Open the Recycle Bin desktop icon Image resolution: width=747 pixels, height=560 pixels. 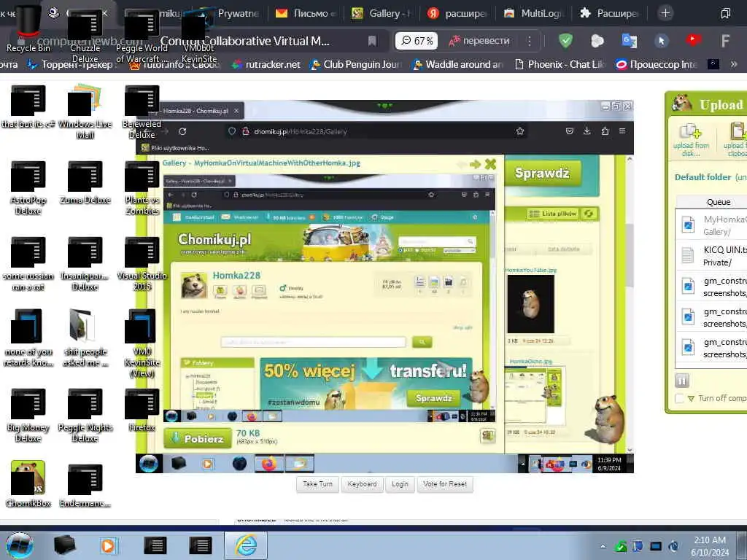(x=28, y=28)
